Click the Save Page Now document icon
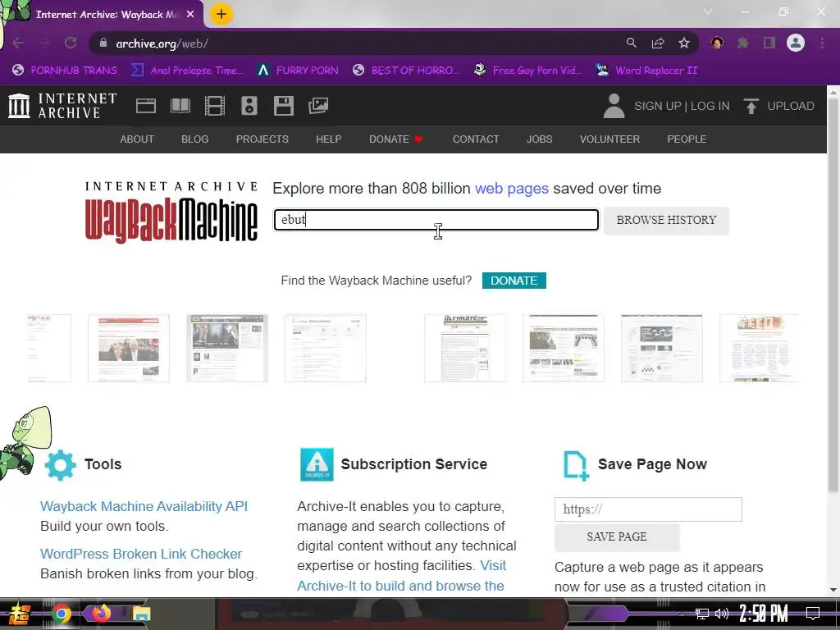Image resolution: width=840 pixels, height=630 pixels. pyautogui.click(x=576, y=466)
